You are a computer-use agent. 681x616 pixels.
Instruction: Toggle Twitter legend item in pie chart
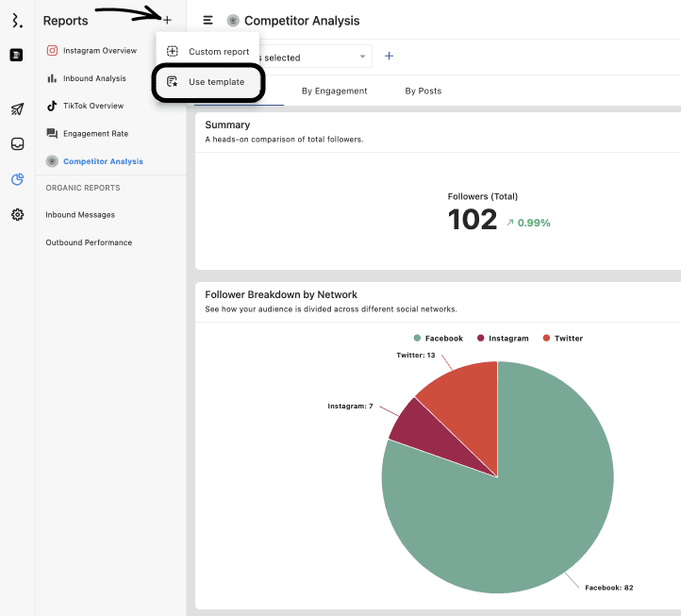[x=562, y=338]
